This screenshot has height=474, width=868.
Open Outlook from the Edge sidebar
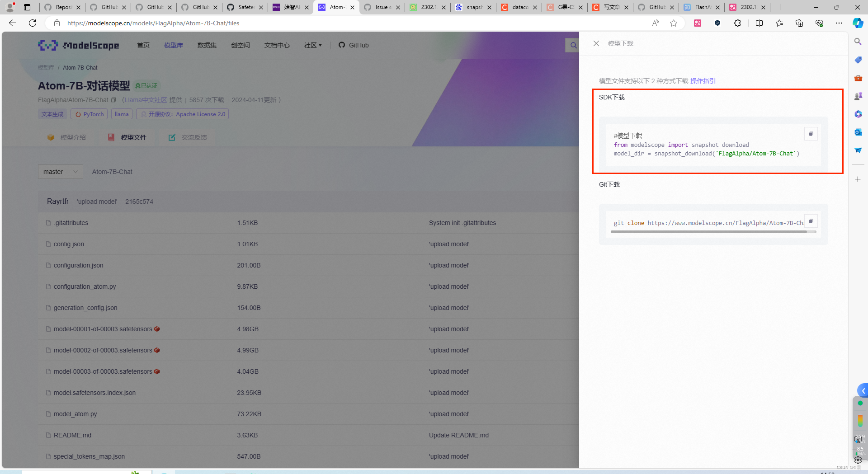[x=858, y=132]
